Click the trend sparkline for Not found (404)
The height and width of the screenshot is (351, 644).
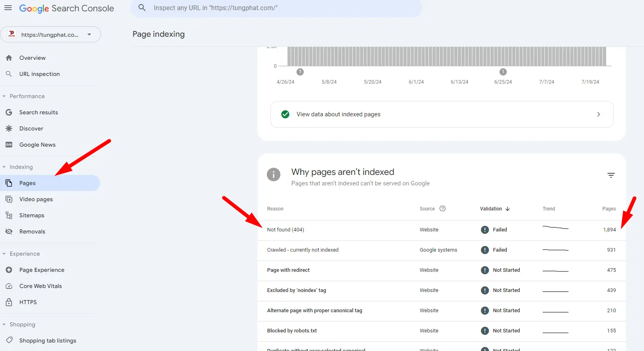point(555,228)
